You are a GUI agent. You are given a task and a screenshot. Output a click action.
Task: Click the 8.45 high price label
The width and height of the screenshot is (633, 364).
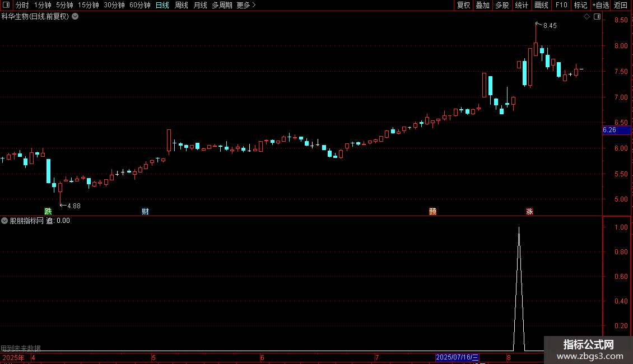pos(550,26)
